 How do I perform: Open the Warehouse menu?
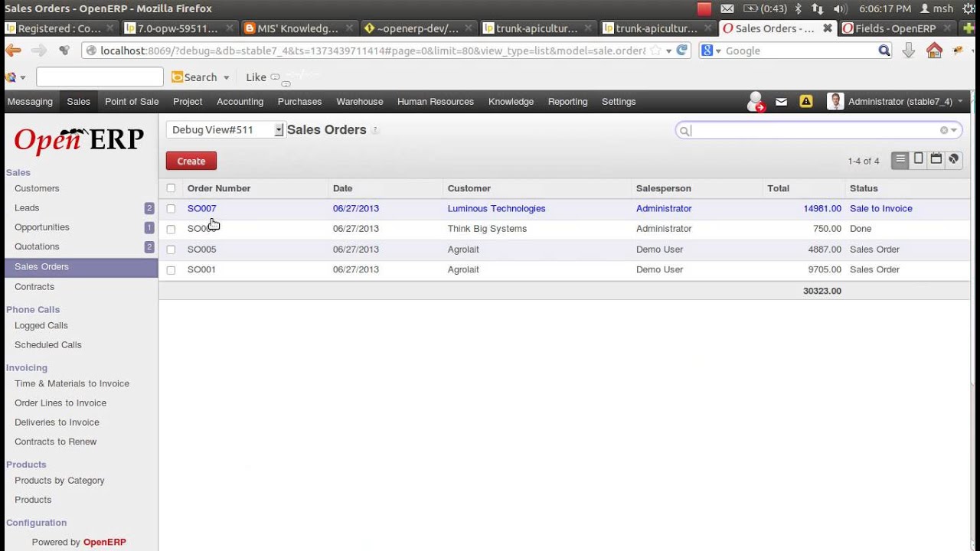tap(360, 101)
